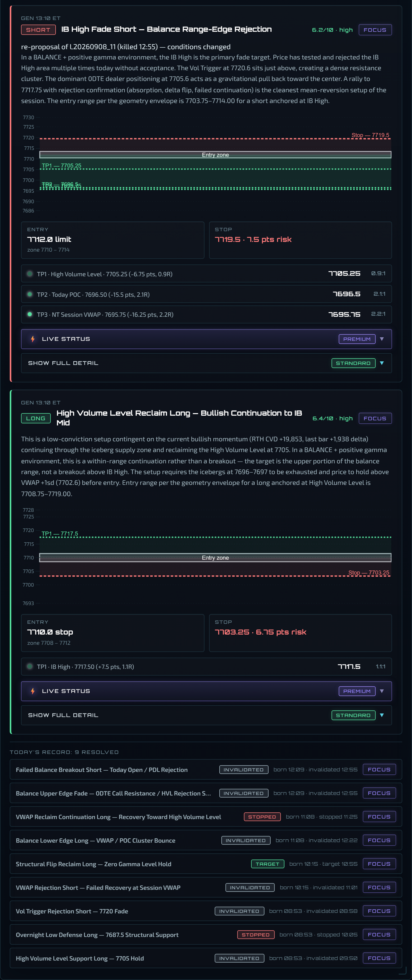Toggle PREMIUM badge in short card Live Status
Image resolution: width=412 pixels, height=980 pixels.
pyautogui.click(x=357, y=339)
